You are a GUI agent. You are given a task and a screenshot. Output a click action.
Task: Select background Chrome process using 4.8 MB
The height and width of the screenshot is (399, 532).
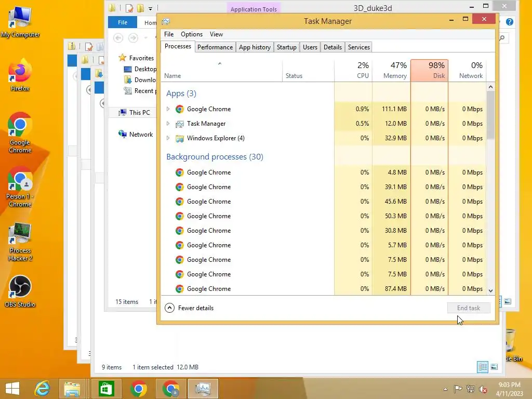pos(324,172)
